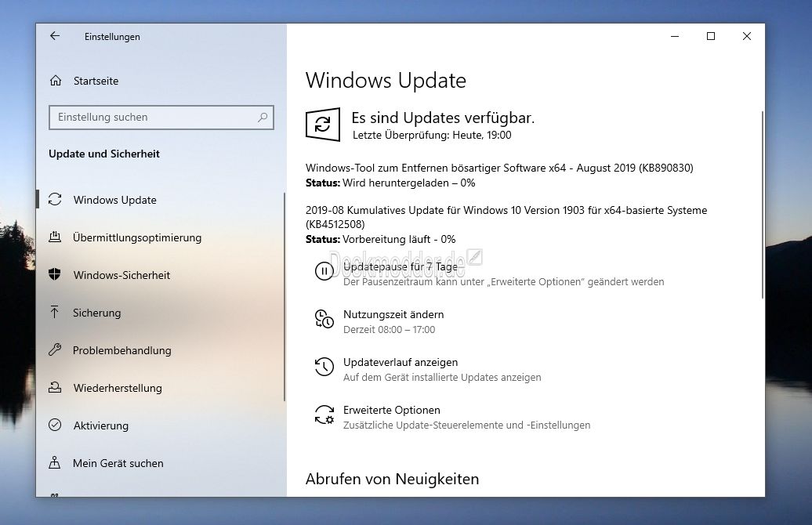Click the history icon for Updateverlauf
Viewport: 812px width, 525px height.
pyautogui.click(x=324, y=367)
